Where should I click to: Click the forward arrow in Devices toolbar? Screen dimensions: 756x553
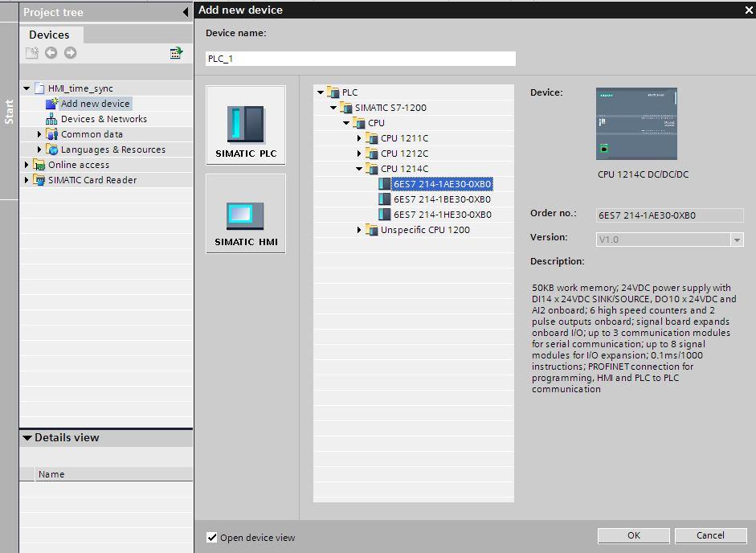point(71,52)
